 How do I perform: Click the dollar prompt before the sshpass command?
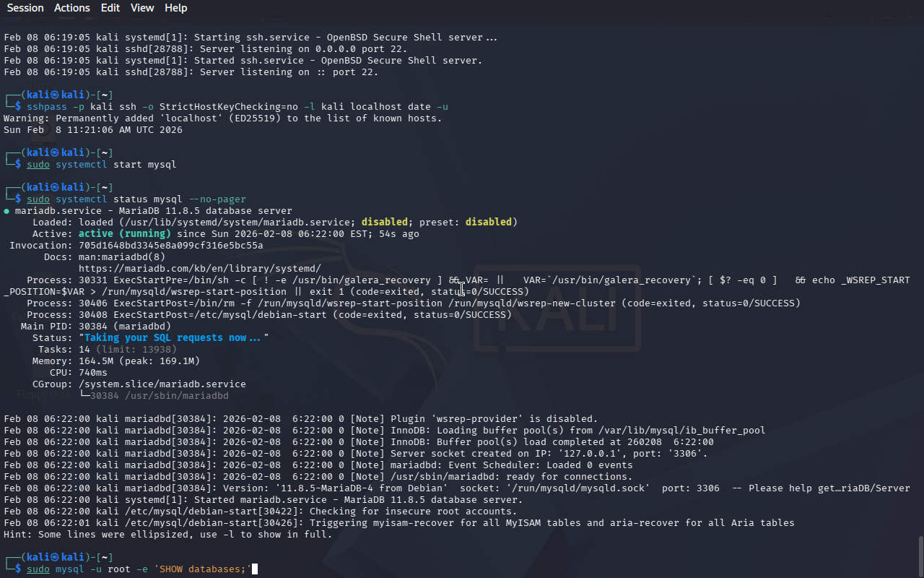point(18,107)
